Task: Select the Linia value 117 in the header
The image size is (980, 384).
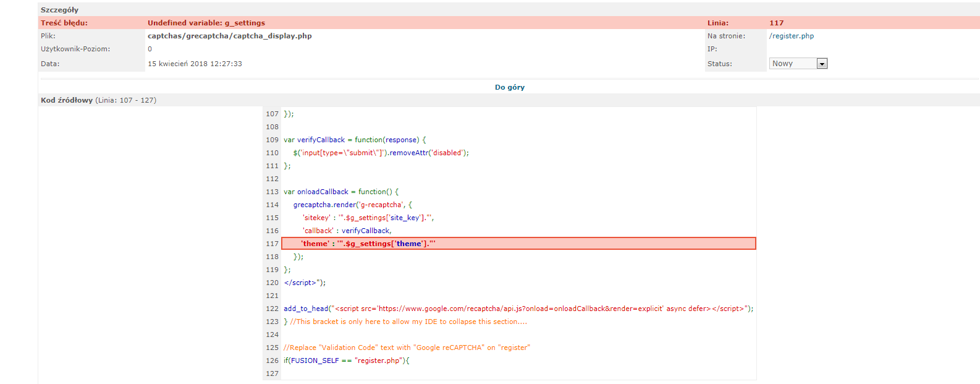Action: pos(777,23)
